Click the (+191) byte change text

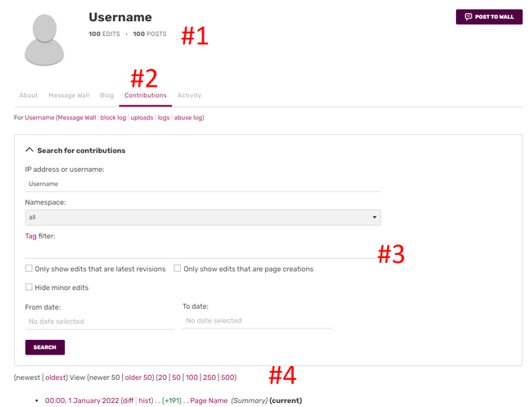[x=172, y=400]
